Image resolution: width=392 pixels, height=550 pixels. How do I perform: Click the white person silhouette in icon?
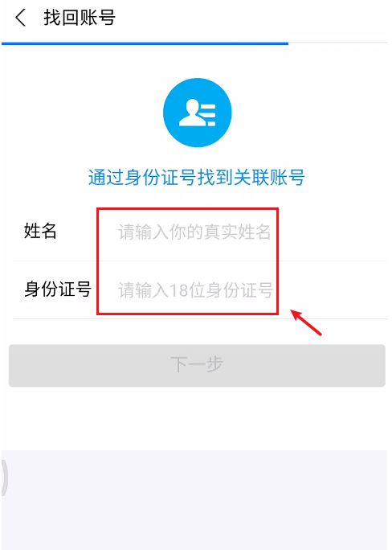coord(190,113)
